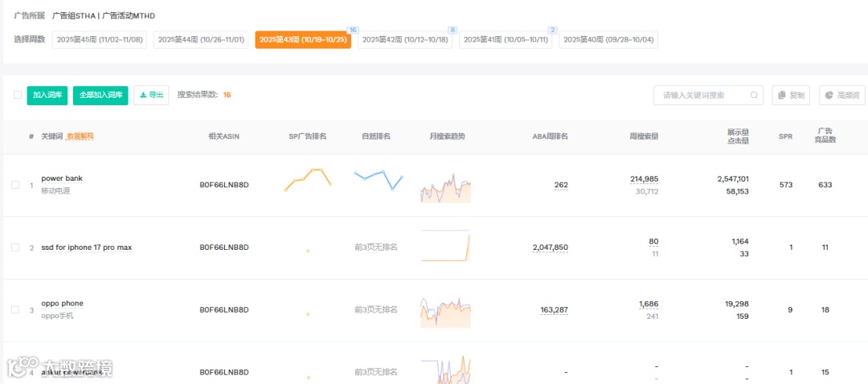The image size is (868, 384).
Task: Click the 周搜索量 column header
Action: pos(645,136)
